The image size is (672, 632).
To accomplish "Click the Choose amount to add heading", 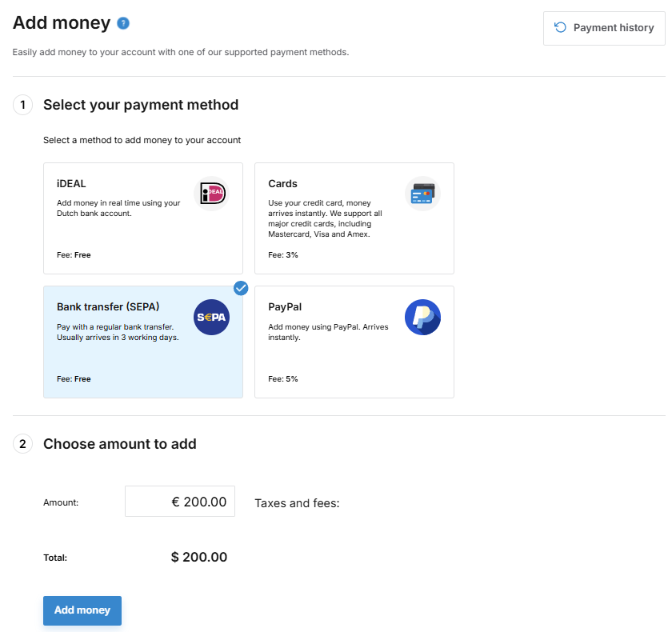I will point(120,444).
